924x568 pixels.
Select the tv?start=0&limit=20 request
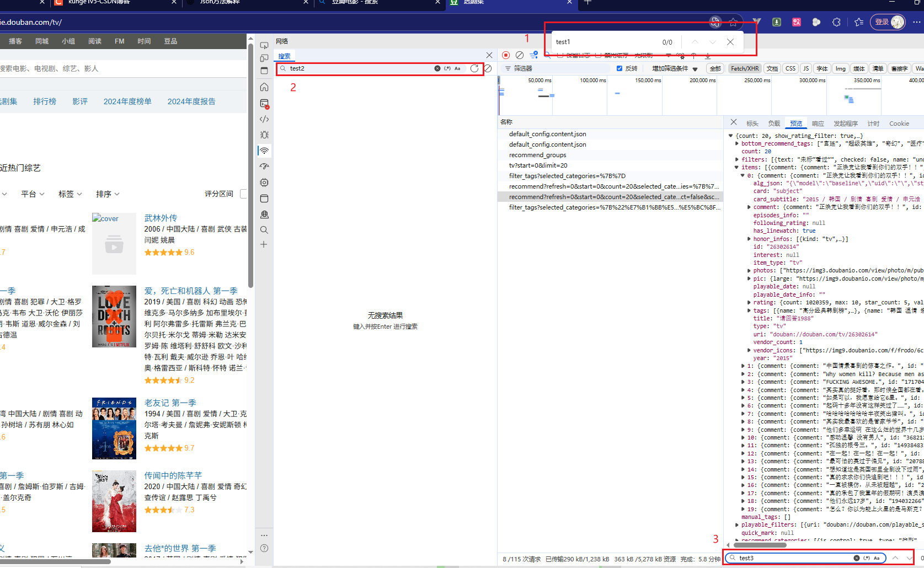[x=610, y=165]
